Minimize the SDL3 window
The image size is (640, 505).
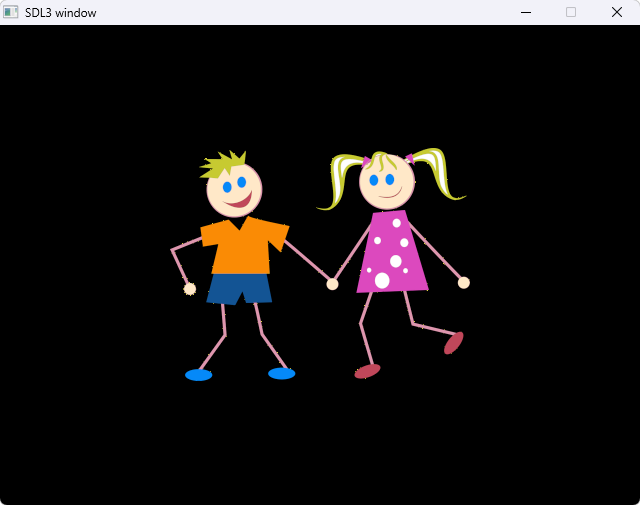(x=526, y=12)
